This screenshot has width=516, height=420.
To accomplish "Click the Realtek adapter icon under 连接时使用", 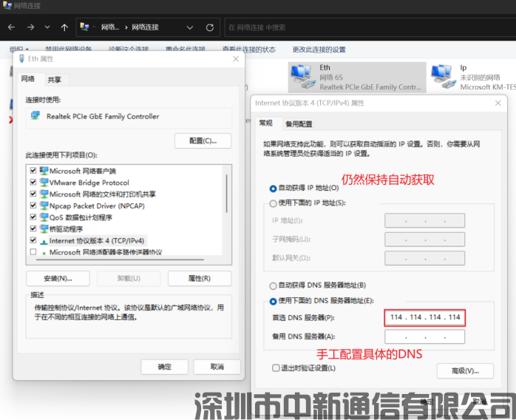I will (x=35, y=115).
